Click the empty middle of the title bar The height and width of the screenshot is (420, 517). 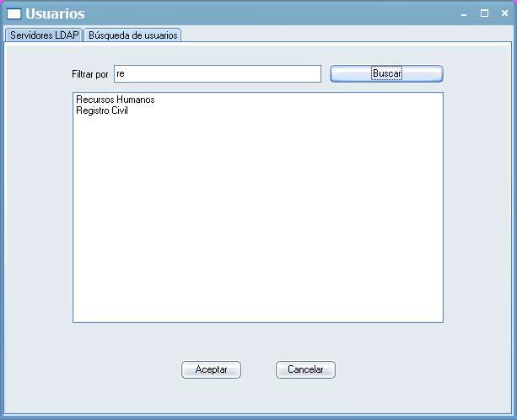pos(270,13)
